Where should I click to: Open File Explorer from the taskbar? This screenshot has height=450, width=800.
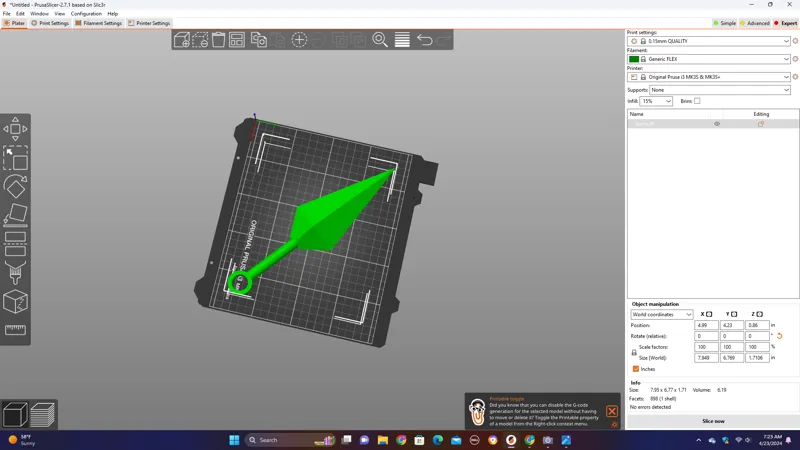(x=383, y=440)
